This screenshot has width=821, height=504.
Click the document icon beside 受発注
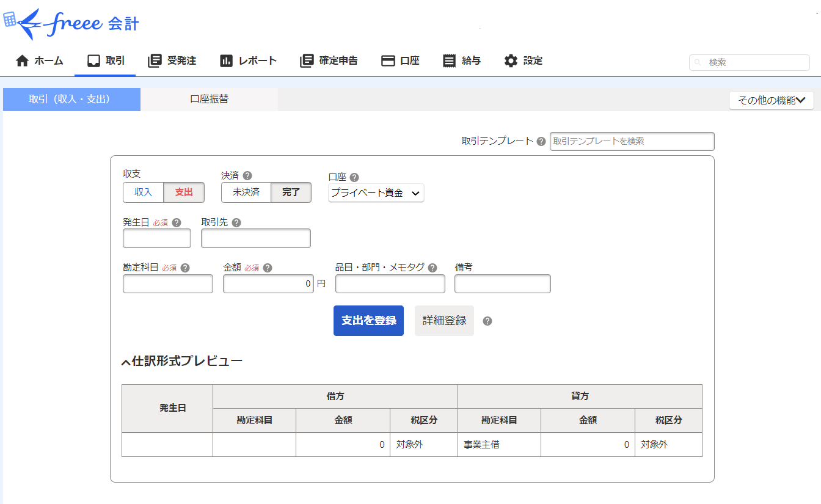(x=155, y=60)
